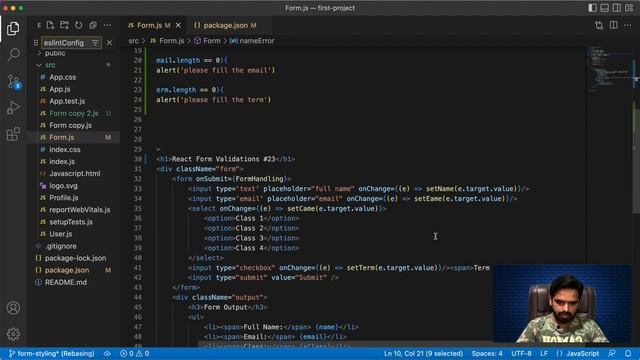Click the New Folder icon in Explorer
Image resolution: width=640 pixels, height=360 pixels.
64,25
